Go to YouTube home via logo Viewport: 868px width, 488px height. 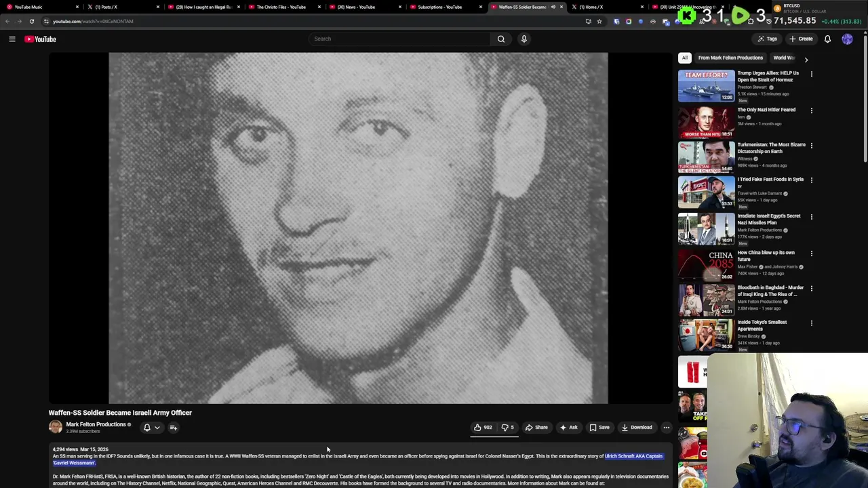point(41,39)
